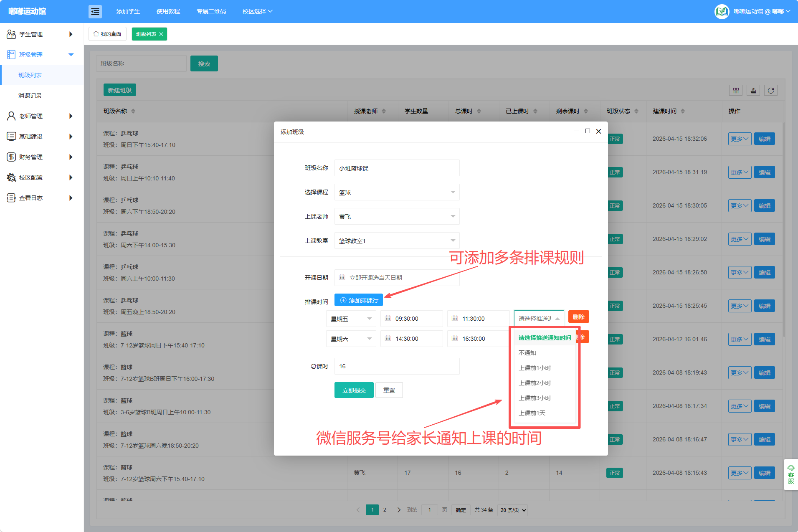Click the 财务管理 dollar icon
This screenshot has width=798, height=532.
pos(11,157)
